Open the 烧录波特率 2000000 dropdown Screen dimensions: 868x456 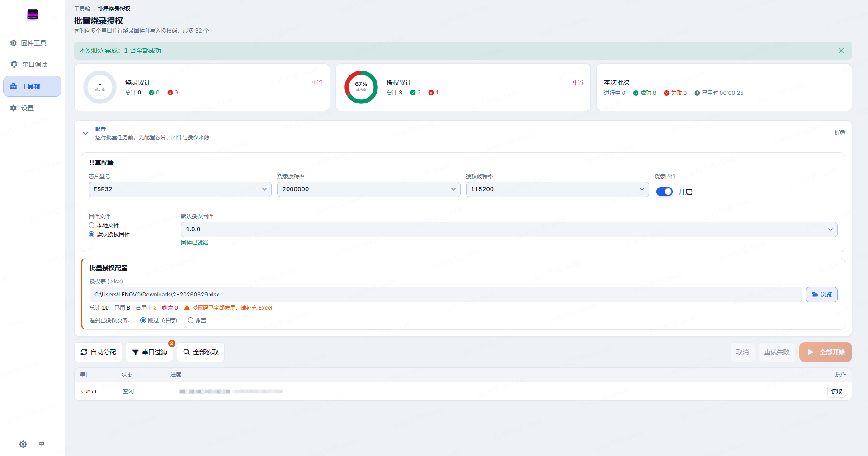coord(368,189)
